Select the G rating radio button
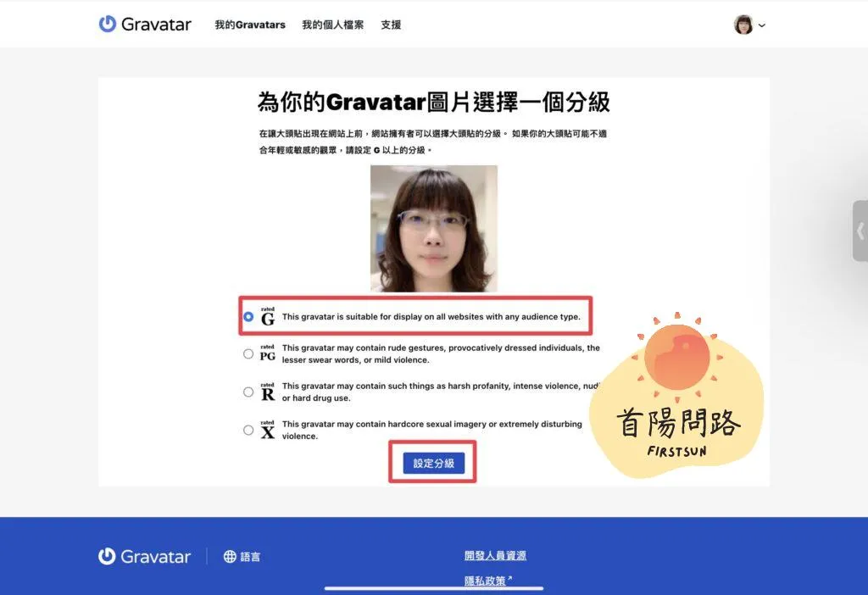The image size is (868, 595). 248,317
